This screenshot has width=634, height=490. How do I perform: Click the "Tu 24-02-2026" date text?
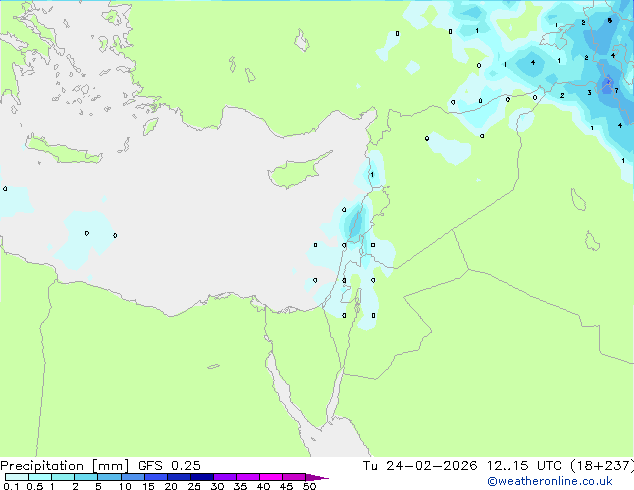pyautogui.click(x=420, y=466)
